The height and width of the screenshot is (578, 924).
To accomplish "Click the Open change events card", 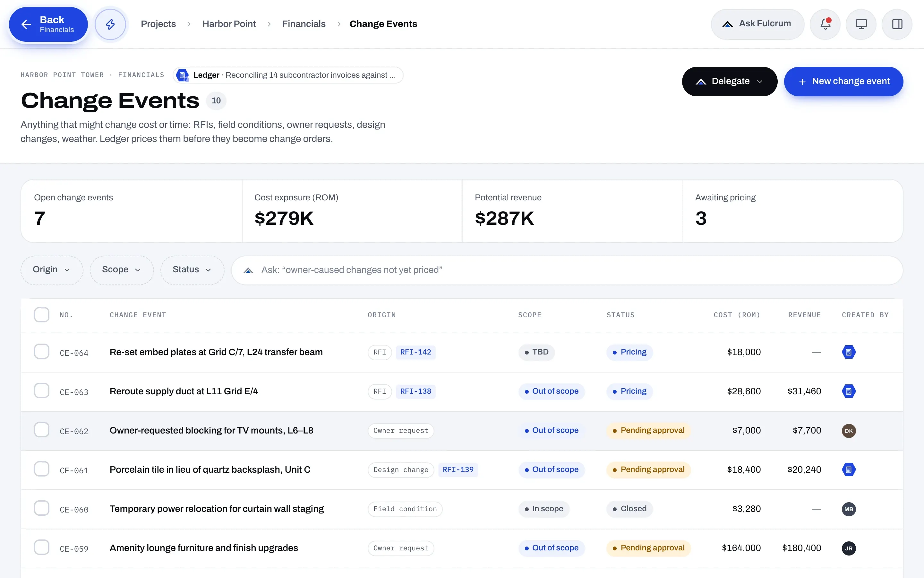I will (132, 211).
